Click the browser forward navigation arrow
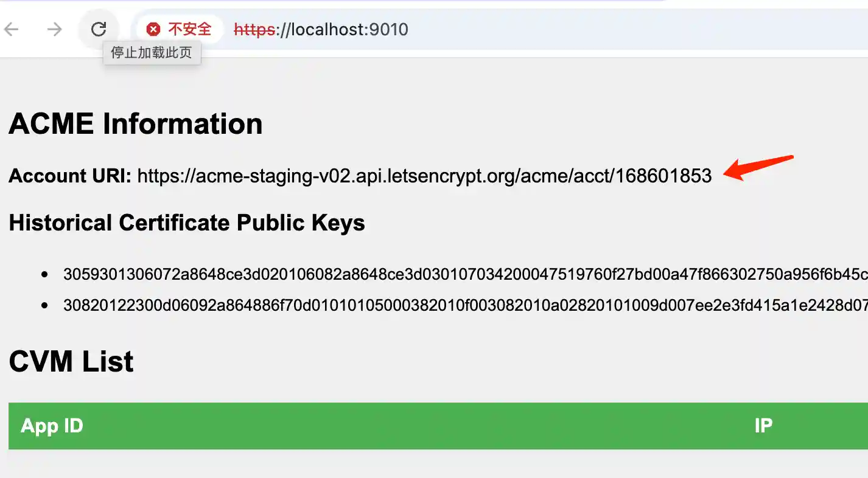The width and height of the screenshot is (868, 478). click(54, 29)
